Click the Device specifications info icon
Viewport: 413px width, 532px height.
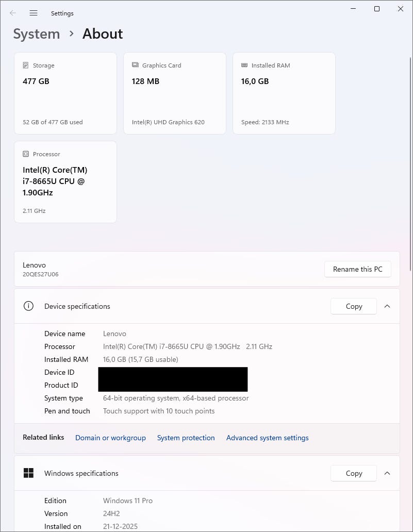pyautogui.click(x=28, y=306)
